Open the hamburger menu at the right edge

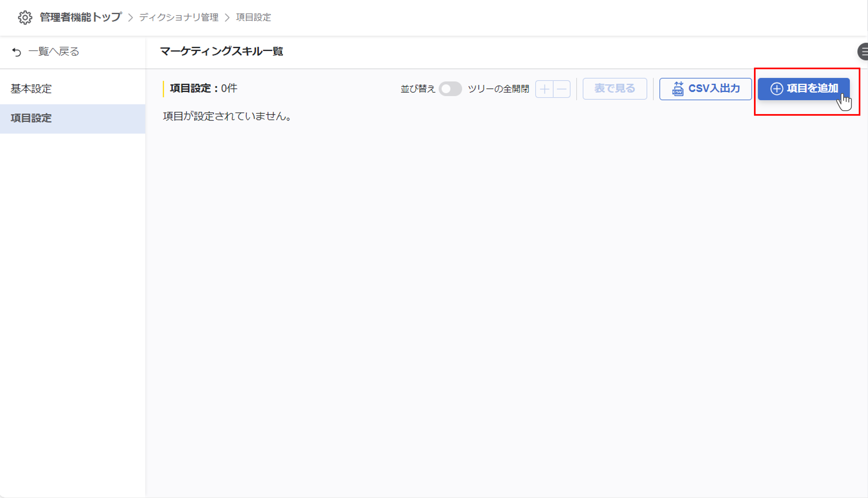coord(863,52)
